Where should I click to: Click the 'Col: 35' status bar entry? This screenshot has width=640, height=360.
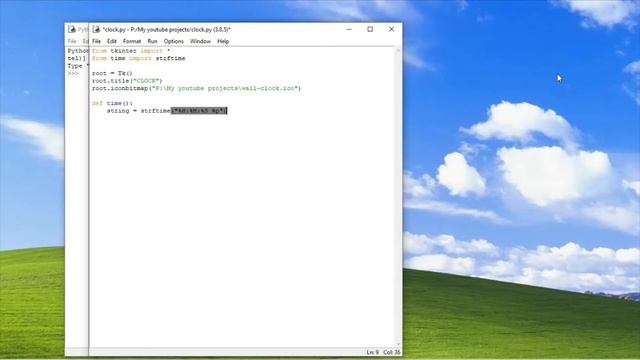(391, 352)
